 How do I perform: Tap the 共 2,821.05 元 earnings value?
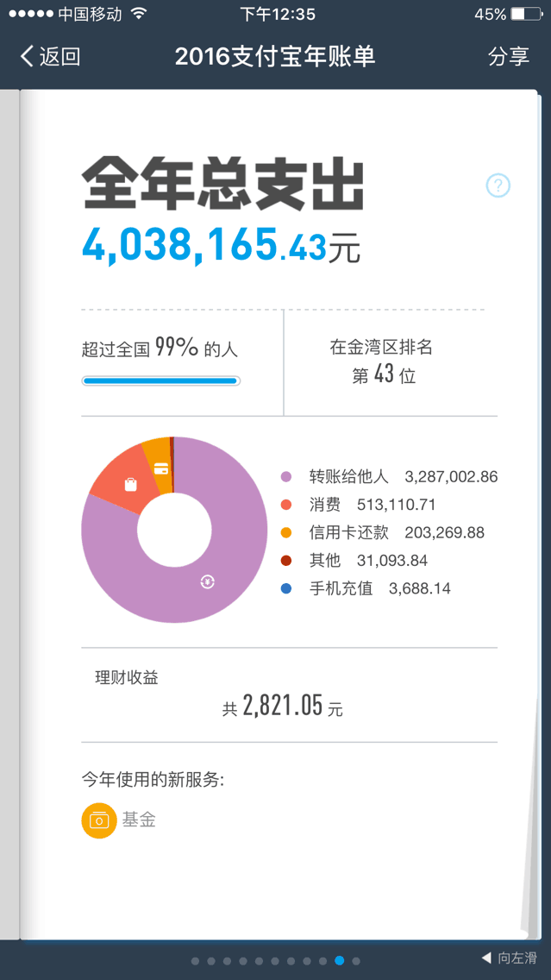click(283, 707)
